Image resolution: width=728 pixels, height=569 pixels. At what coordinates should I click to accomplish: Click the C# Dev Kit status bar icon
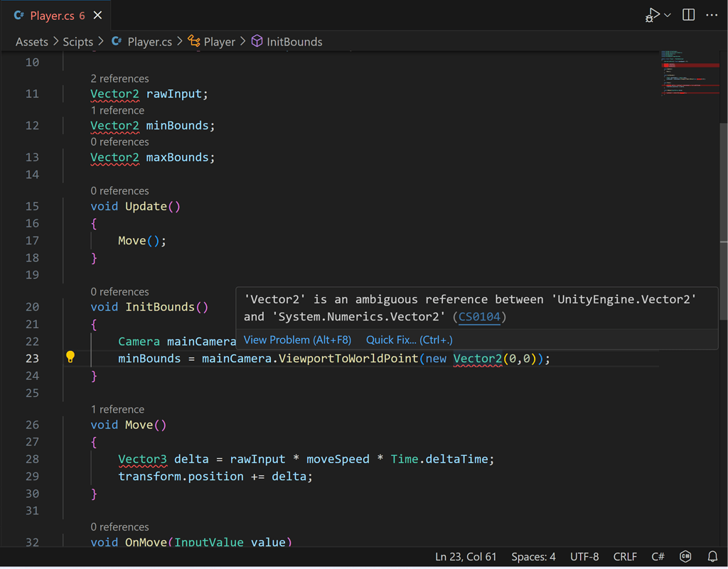click(684, 556)
